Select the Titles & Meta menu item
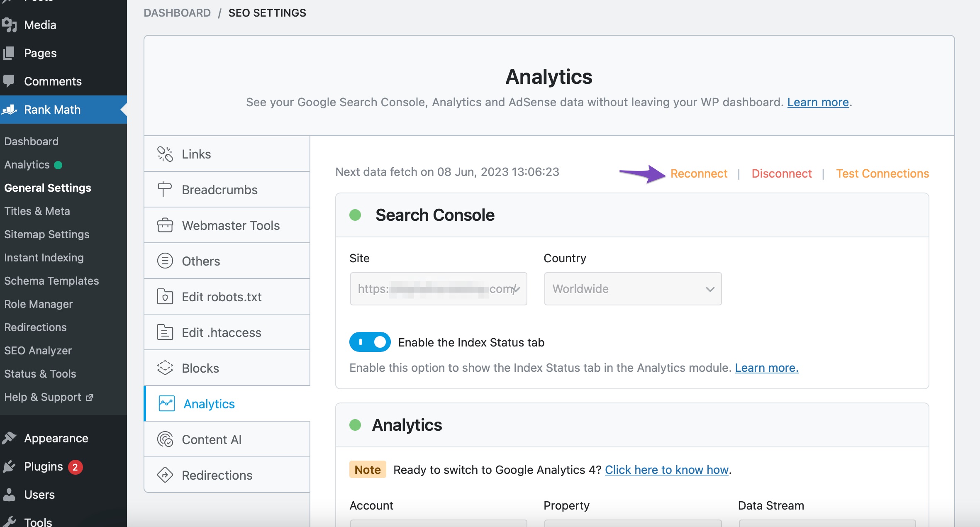The height and width of the screenshot is (527, 980). click(x=37, y=210)
